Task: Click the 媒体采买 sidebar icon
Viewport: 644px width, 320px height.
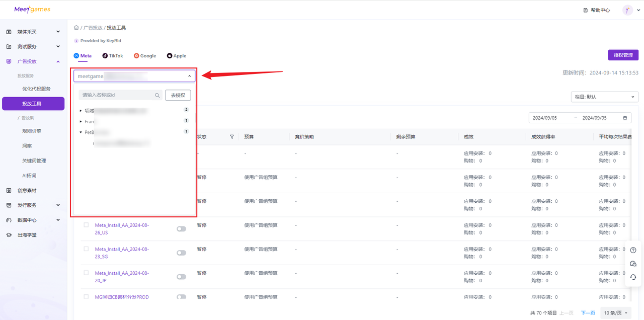Action: (x=9, y=32)
